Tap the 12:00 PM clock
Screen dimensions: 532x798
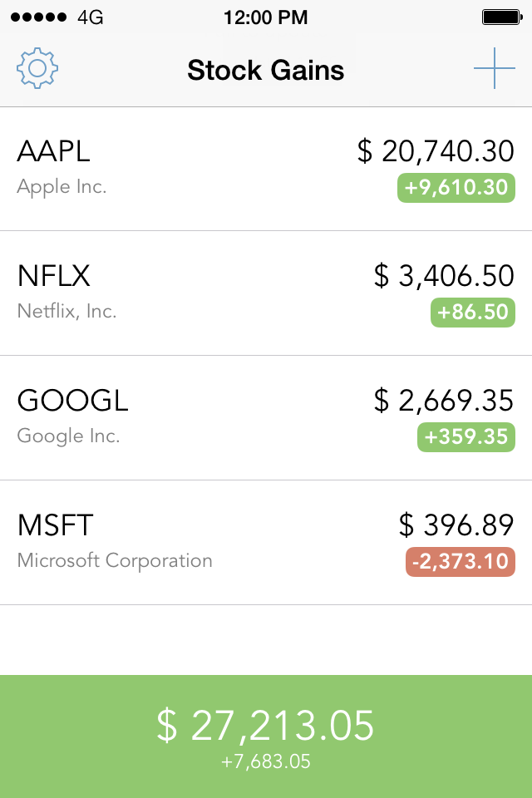tap(266, 17)
